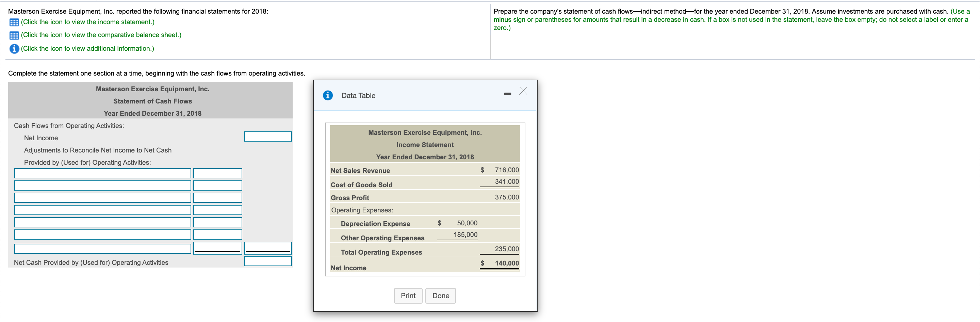Click the Net Sales Revenue label
Viewport: 980px width, 322px height.
click(x=360, y=171)
